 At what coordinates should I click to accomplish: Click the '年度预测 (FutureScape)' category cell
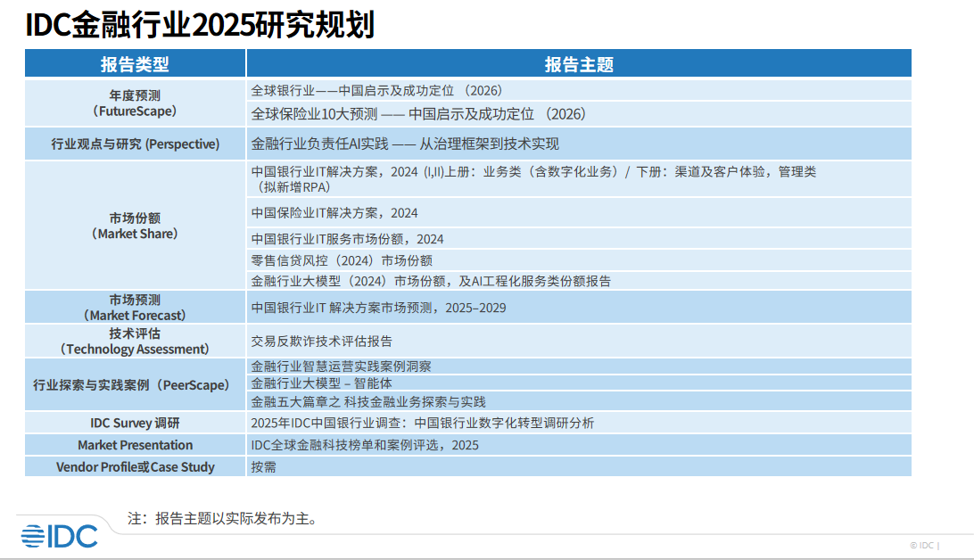pyautogui.click(x=135, y=103)
